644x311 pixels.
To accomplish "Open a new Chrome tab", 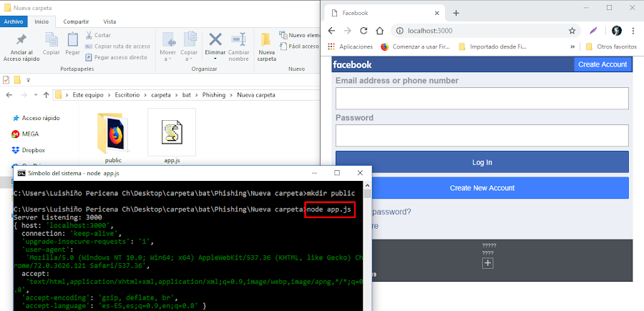I will 456,13.
